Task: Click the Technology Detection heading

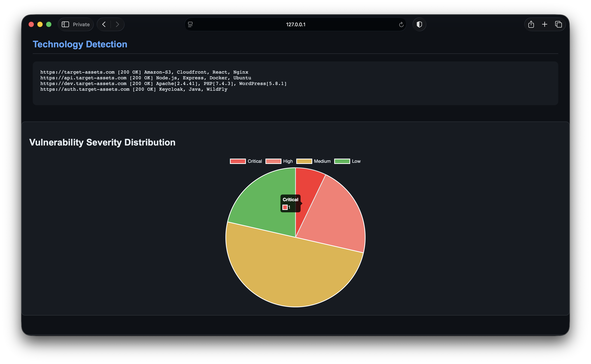Action: click(x=80, y=44)
